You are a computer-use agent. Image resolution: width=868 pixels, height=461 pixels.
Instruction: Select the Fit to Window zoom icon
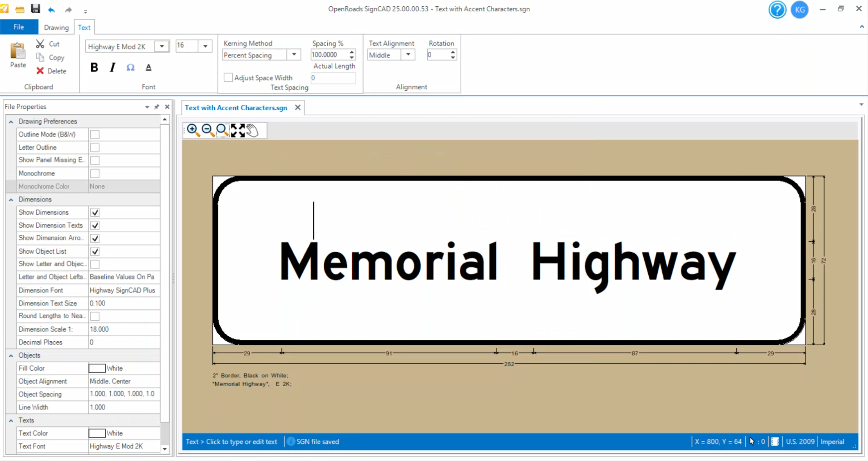237,130
